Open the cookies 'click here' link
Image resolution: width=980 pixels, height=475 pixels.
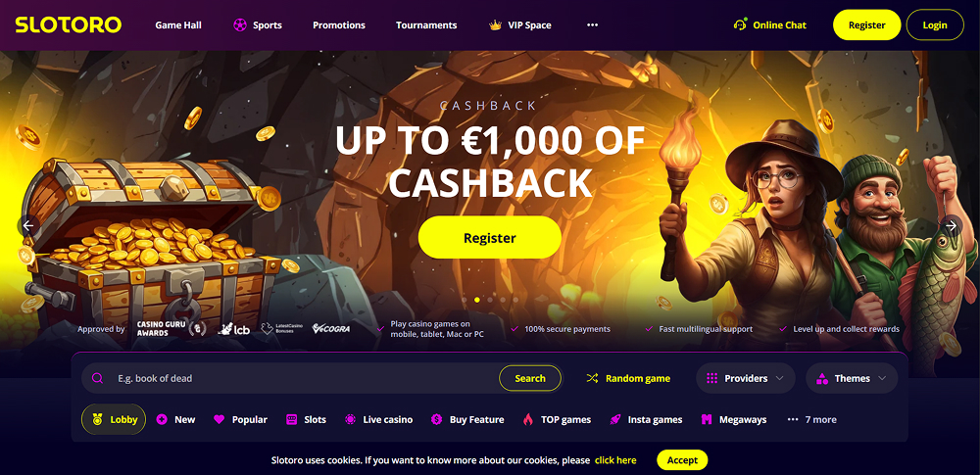coord(615,460)
